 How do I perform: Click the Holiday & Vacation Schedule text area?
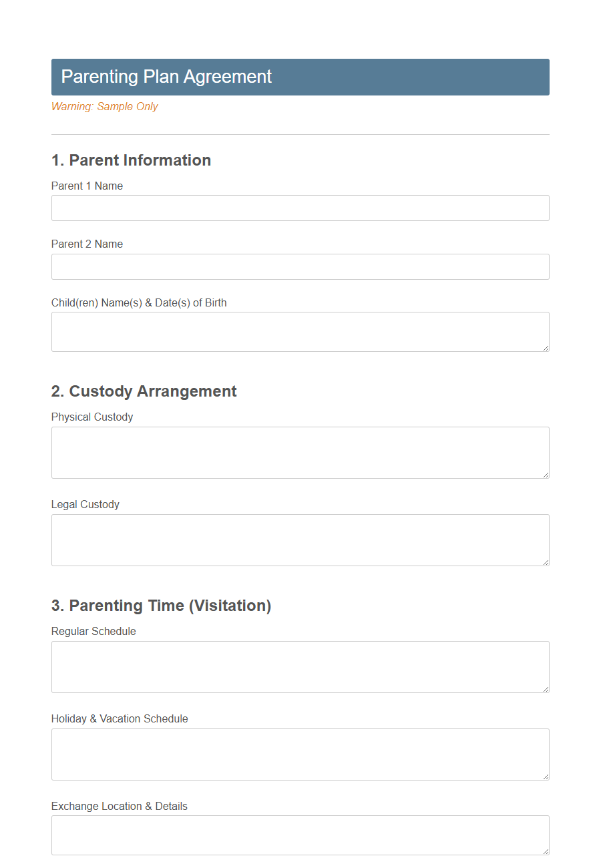point(300,754)
